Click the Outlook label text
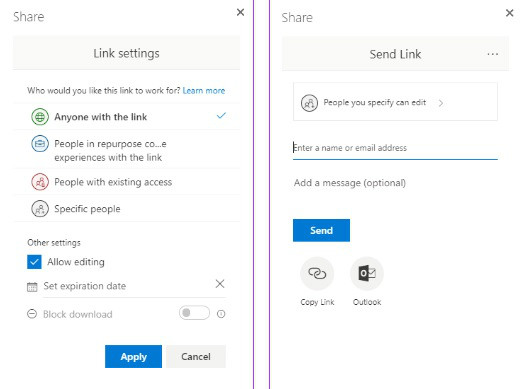Screen dimensions: 521x389 tap(367, 302)
